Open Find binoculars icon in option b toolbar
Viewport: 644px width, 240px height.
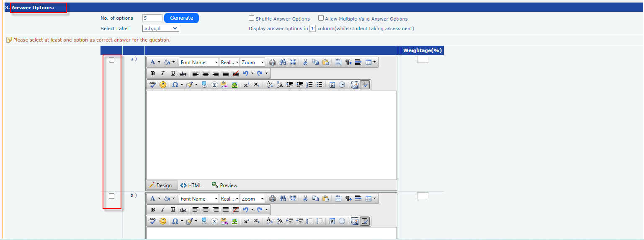(x=283, y=198)
